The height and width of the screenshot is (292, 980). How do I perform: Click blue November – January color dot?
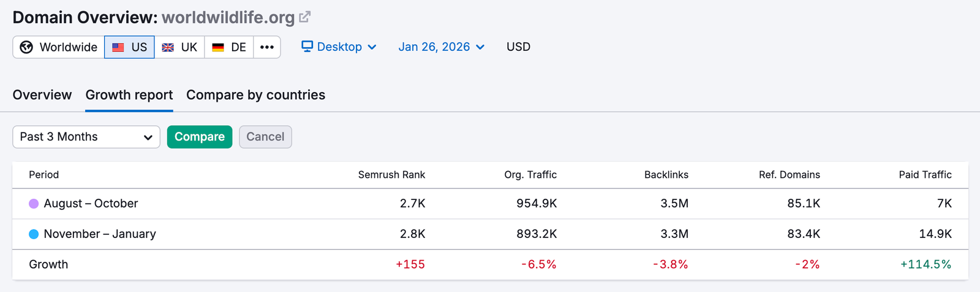pos(34,234)
